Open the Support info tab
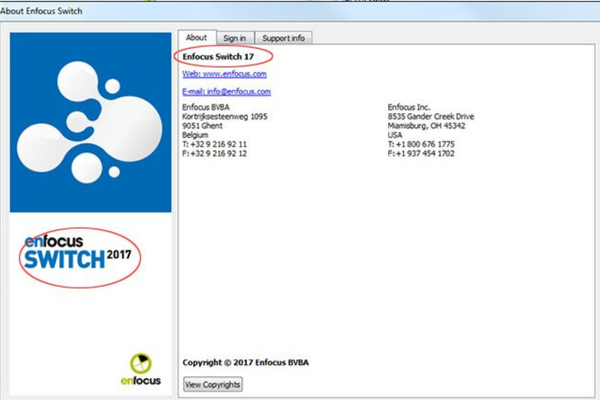The height and width of the screenshot is (400, 600). click(x=283, y=38)
